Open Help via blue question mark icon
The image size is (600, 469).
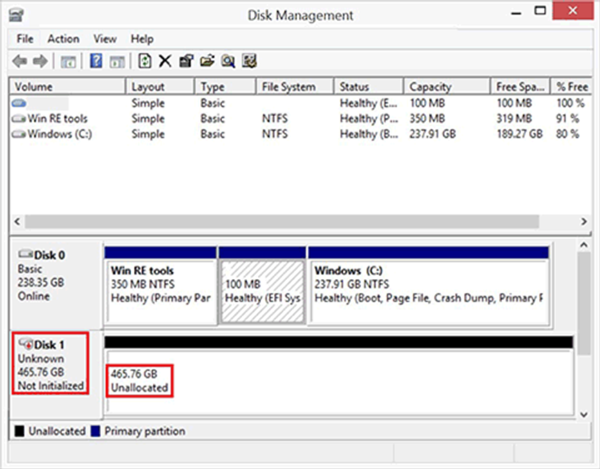point(96,61)
